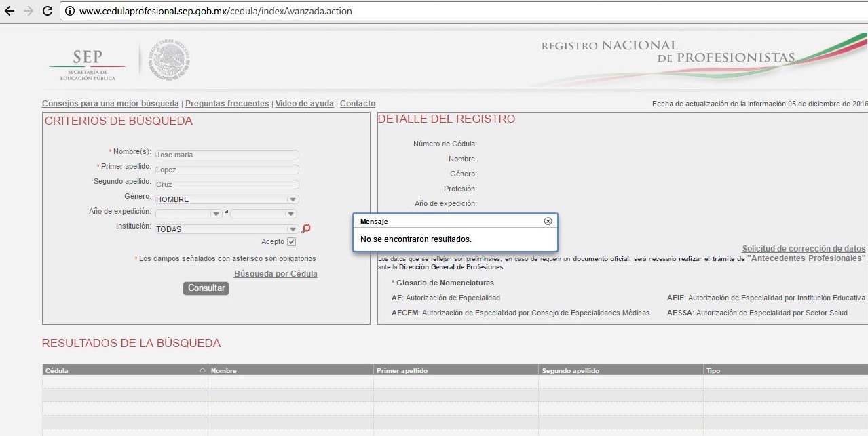Image resolution: width=868 pixels, height=436 pixels.
Task: Click in the Nombre(s) text field
Action: 227,155
